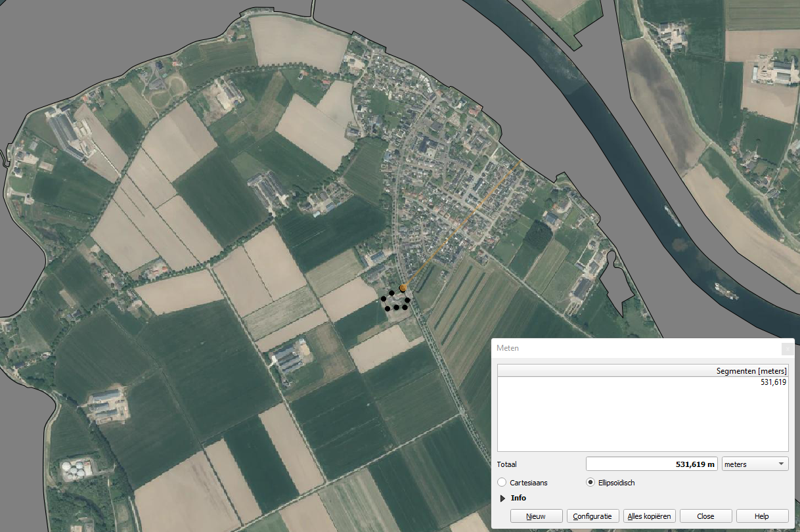Viewport: 800px width, 532px height.
Task: Click the Totaal field showing 531,619 m
Action: tap(652, 464)
